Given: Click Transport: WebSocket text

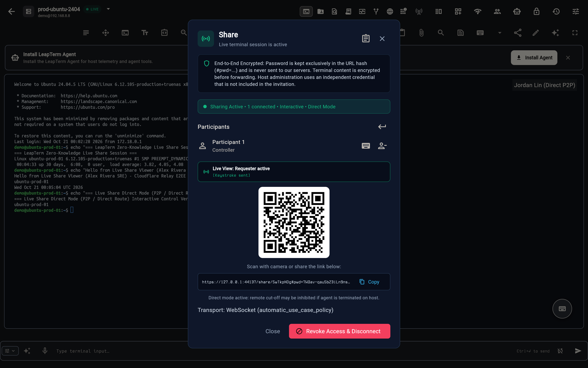Looking at the screenshot, I should point(265,310).
